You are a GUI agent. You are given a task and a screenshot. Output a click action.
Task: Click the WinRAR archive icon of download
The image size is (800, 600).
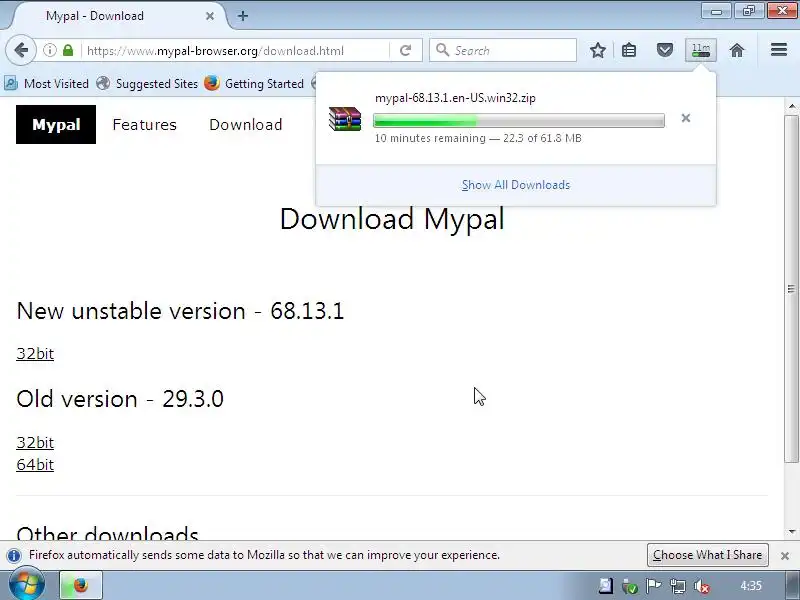pos(345,118)
